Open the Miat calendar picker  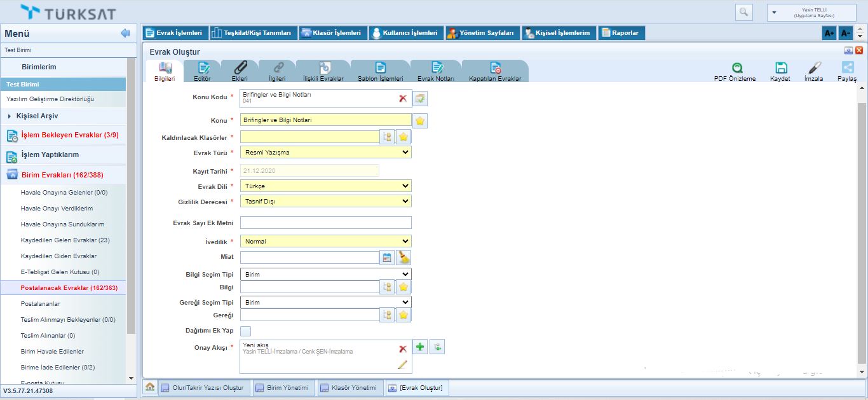tap(387, 258)
